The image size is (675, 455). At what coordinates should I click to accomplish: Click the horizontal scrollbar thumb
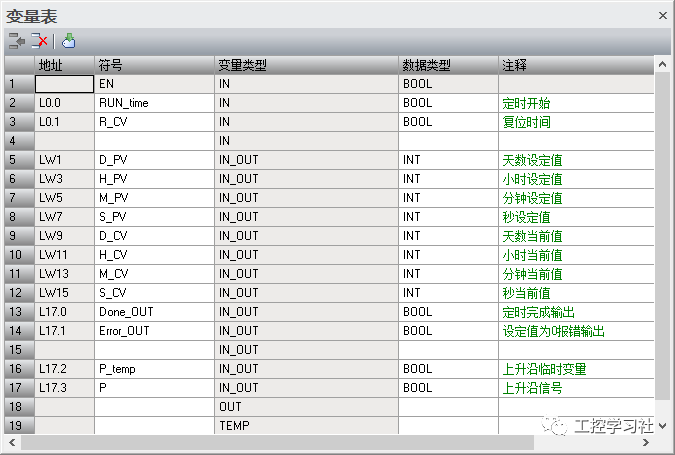(277, 443)
